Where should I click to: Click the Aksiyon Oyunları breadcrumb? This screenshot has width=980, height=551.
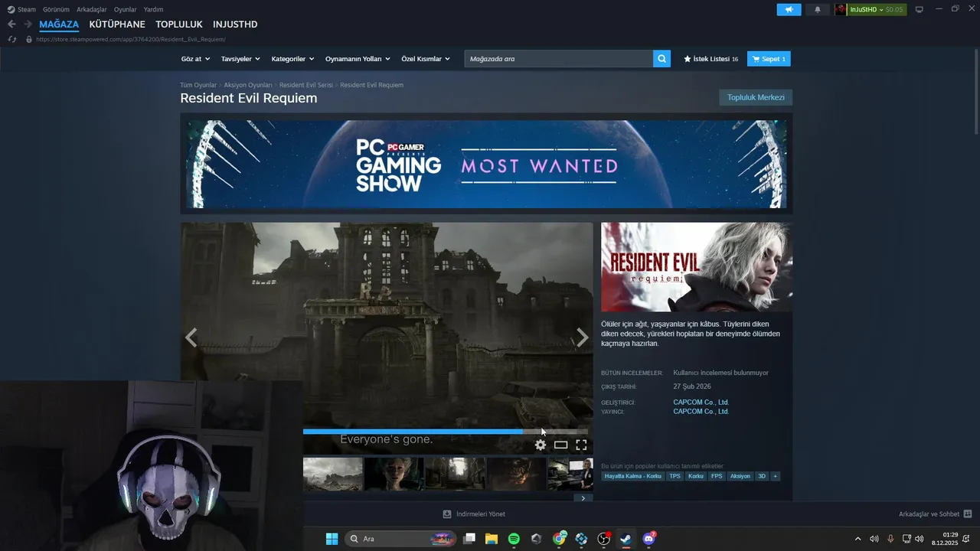pos(248,85)
